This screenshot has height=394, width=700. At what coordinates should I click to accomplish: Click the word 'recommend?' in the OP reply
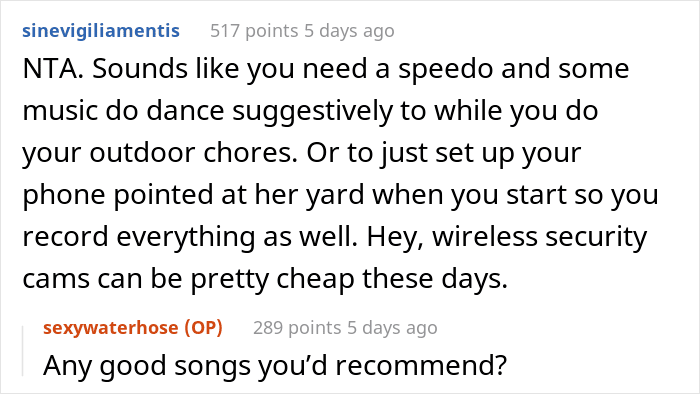[421, 365]
